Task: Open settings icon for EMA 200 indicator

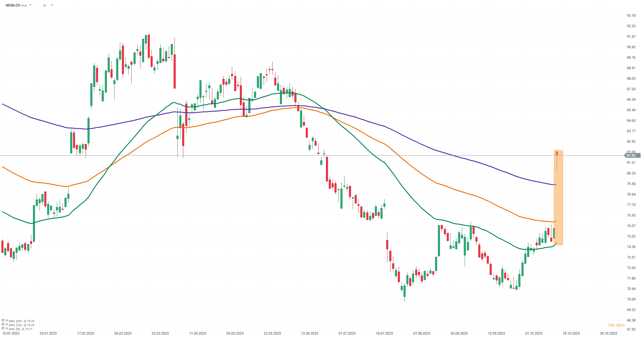Action: (3, 321)
